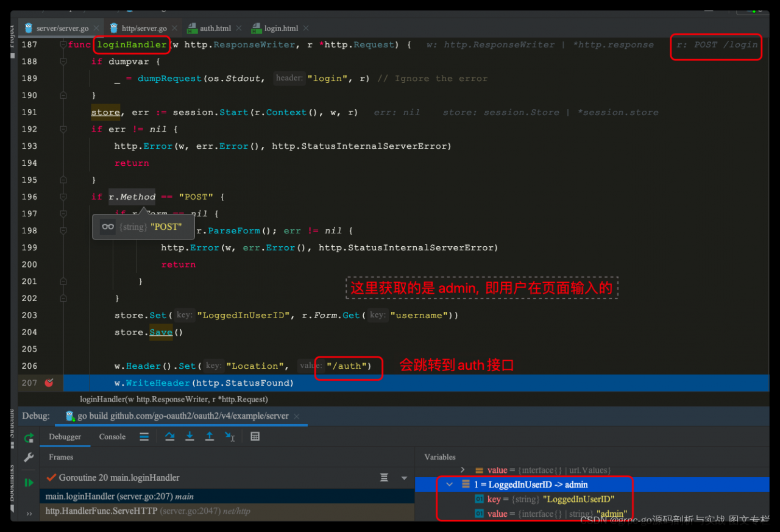Resume program with green play icon
This screenshot has height=532, width=780.
click(x=29, y=483)
